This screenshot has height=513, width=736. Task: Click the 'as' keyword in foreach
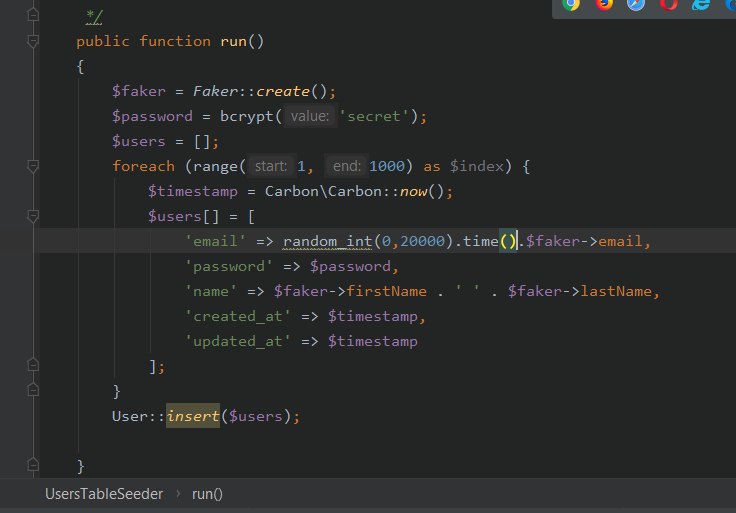pos(432,166)
